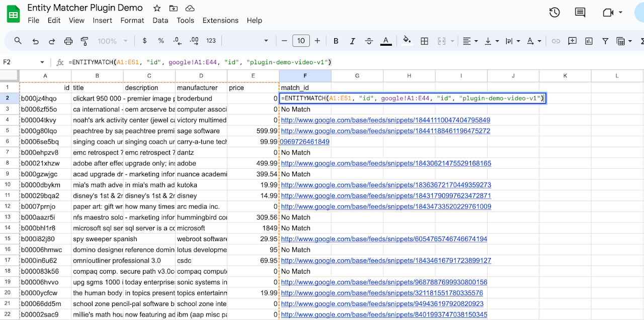Open more number formats 123
Viewport: 644px width, 320px height.
[x=211, y=41]
